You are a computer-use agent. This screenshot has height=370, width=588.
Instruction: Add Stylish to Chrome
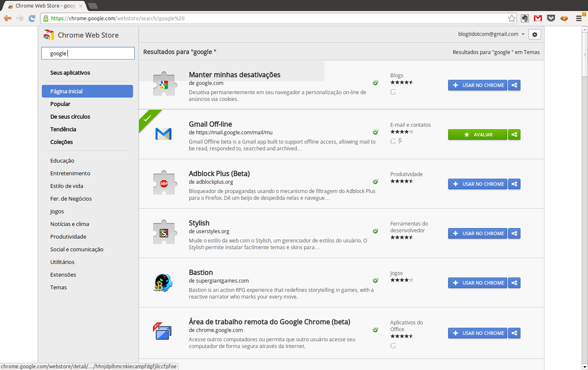pyautogui.click(x=478, y=234)
